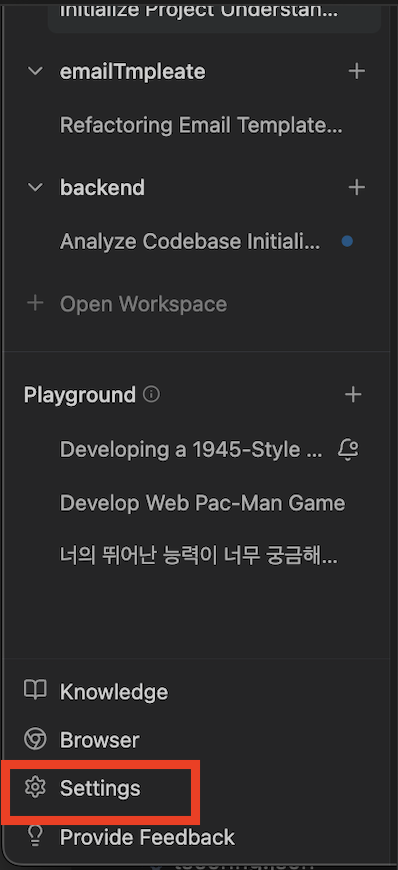Open Refactoring Email Template conversation
This screenshot has height=870, width=398.
[x=201, y=125]
